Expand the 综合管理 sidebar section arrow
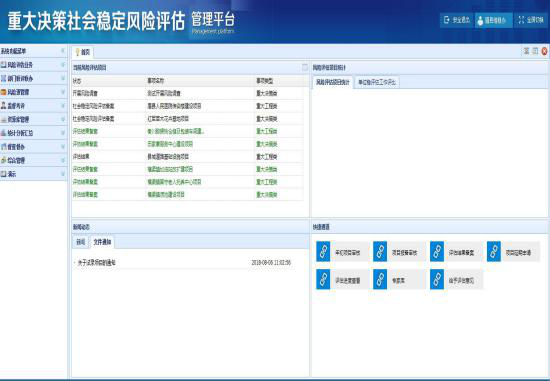This screenshot has width=550, height=381. coord(63,160)
